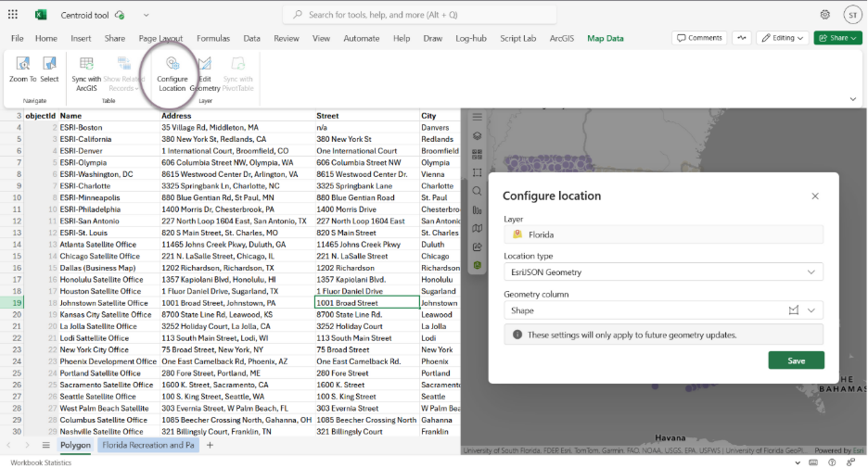Viewport: 868px width, 468px height.
Task: Click the Select ribbon tool
Action: tap(49, 70)
